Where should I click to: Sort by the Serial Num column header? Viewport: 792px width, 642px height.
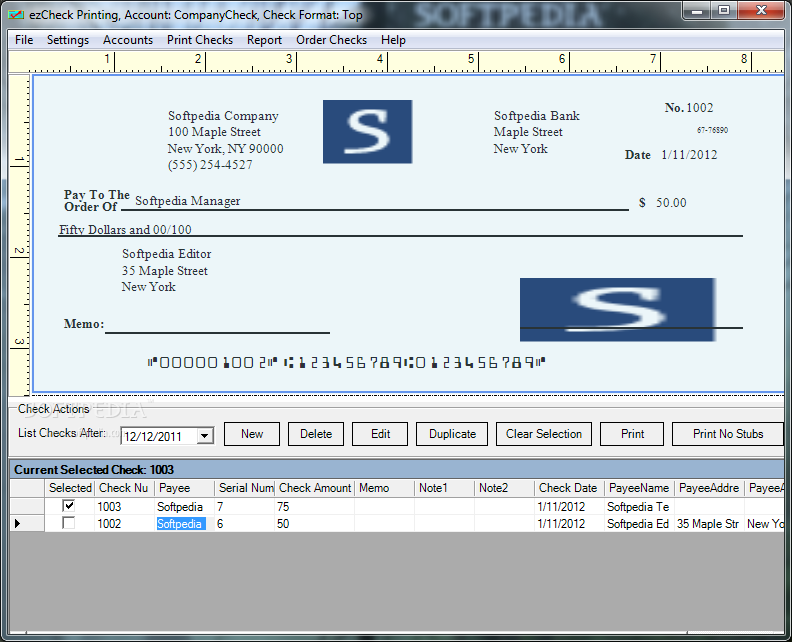(x=244, y=488)
